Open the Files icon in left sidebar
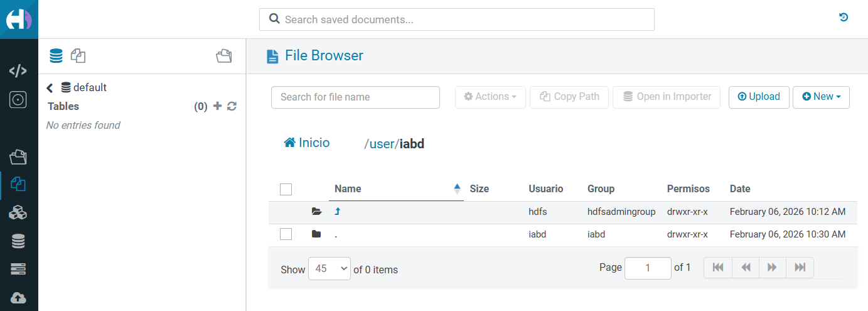This screenshot has height=311, width=868. 18,185
